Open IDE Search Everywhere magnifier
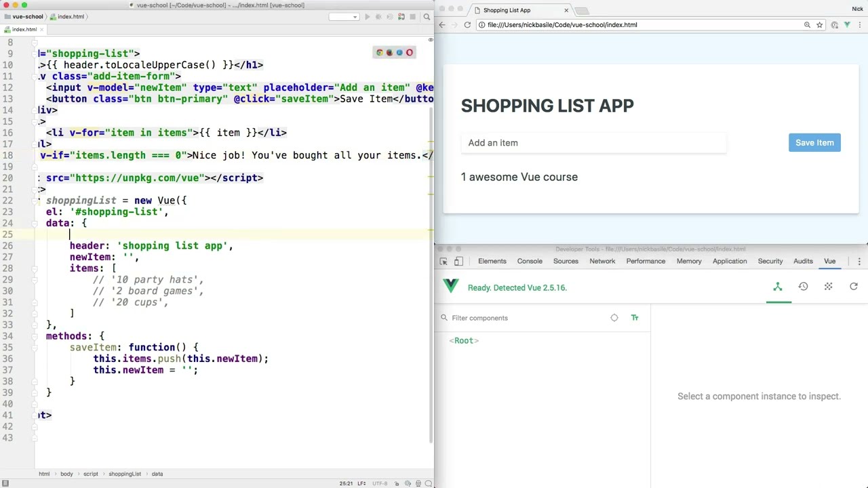Screen dimensions: 868x488 coord(427,17)
